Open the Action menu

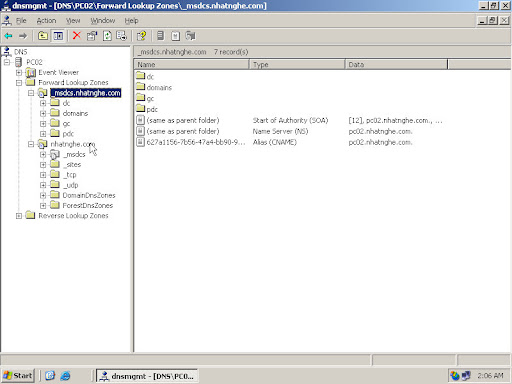pyautogui.click(x=46, y=21)
